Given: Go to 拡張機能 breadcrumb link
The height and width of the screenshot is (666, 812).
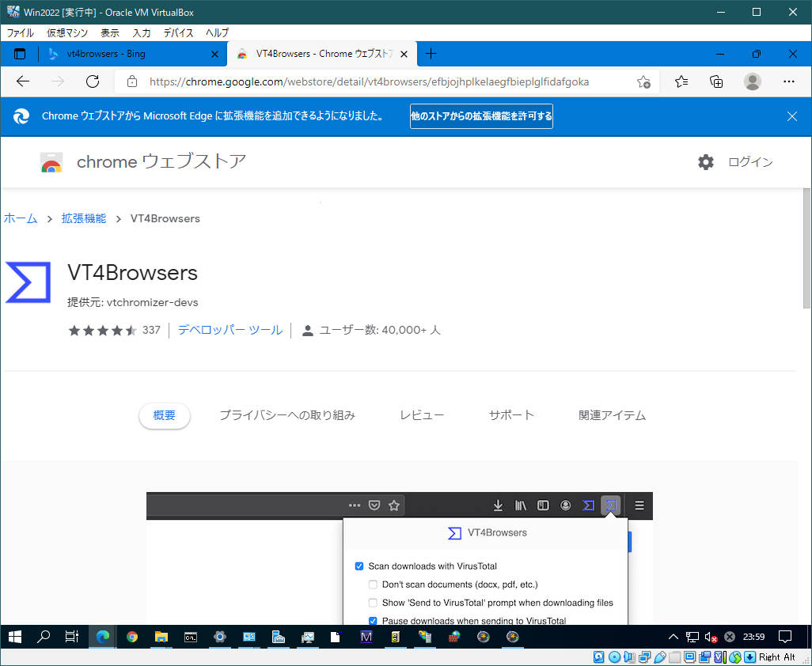Looking at the screenshot, I should coord(84,218).
